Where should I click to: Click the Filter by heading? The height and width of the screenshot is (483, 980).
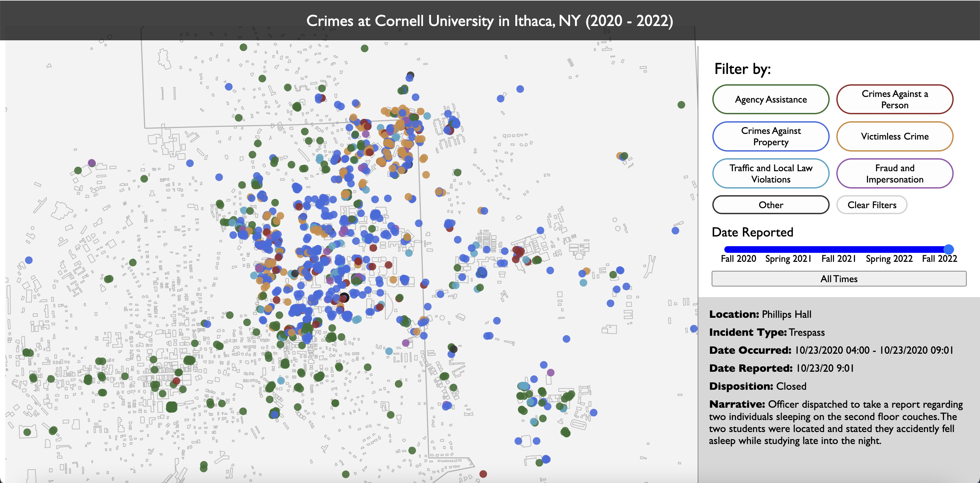tap(742, 69)
